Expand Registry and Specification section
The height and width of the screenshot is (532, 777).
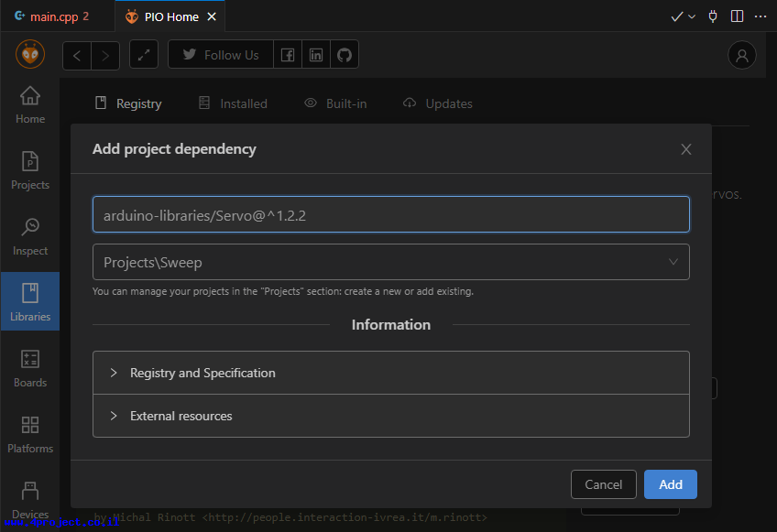(x=391, y=373)
